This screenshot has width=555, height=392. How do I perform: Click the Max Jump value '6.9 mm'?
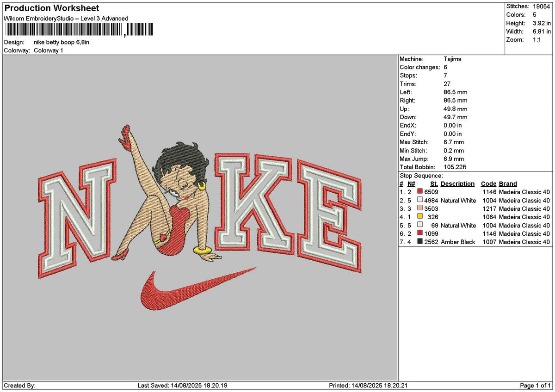click(454, 159)
